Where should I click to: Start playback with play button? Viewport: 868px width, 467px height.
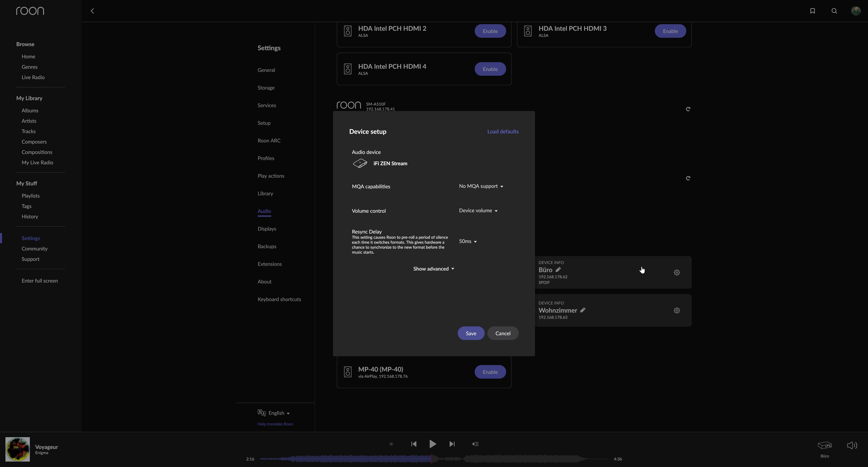coord(433,444)
